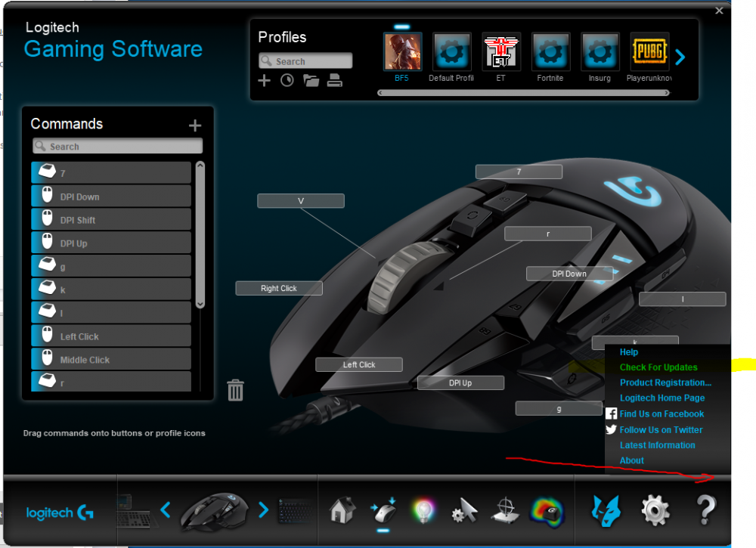Click the Commands search field

117,146
